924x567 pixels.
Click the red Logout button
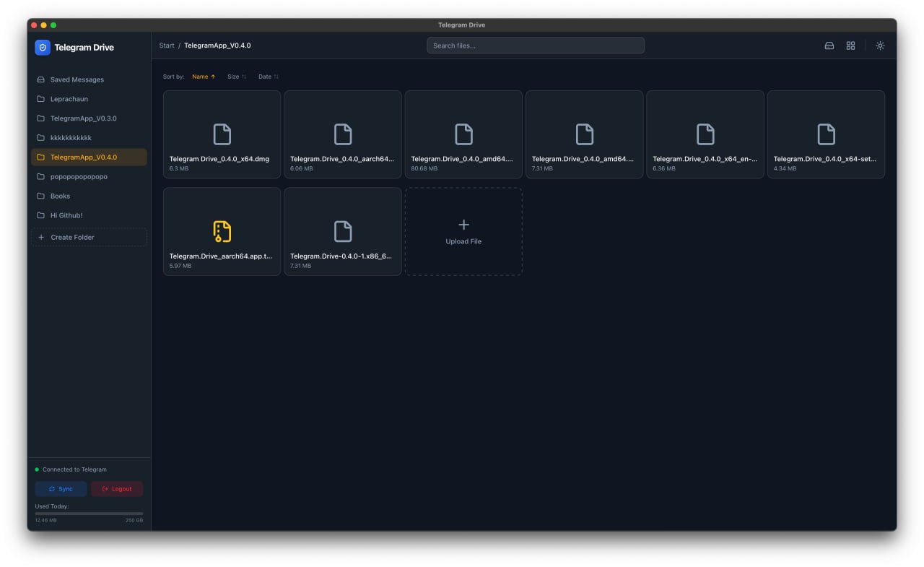pyautogui.click(x=117, y=489)
